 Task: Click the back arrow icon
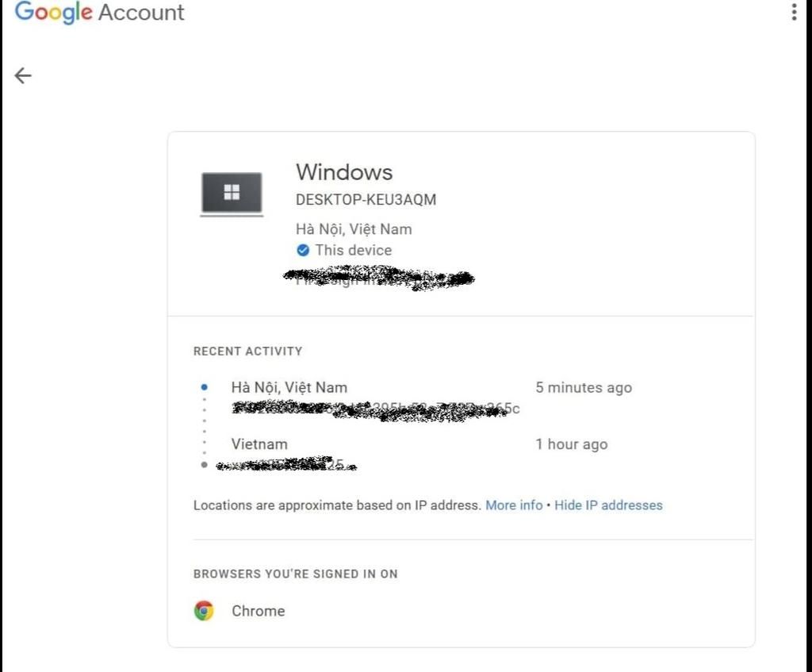click(x=23, y=75)
